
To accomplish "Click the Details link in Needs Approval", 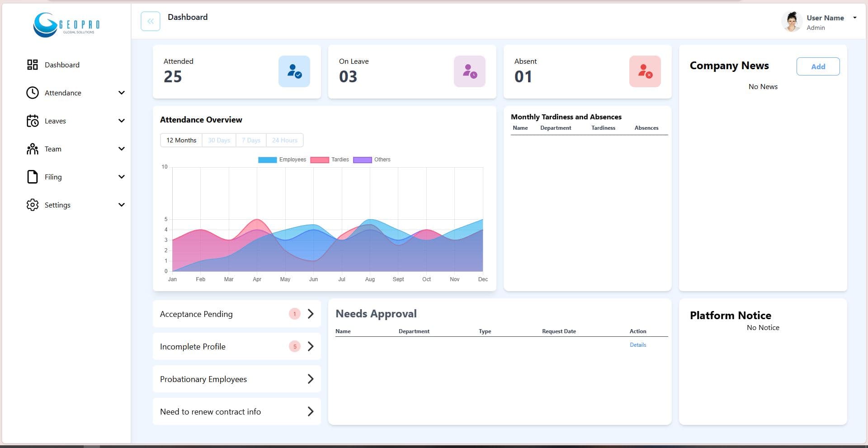I will click(x=638, y=345).
